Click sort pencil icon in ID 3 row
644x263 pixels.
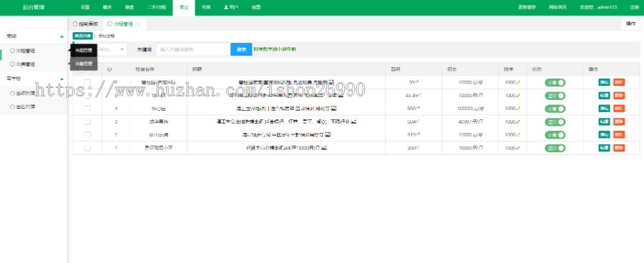coord(518,122)
